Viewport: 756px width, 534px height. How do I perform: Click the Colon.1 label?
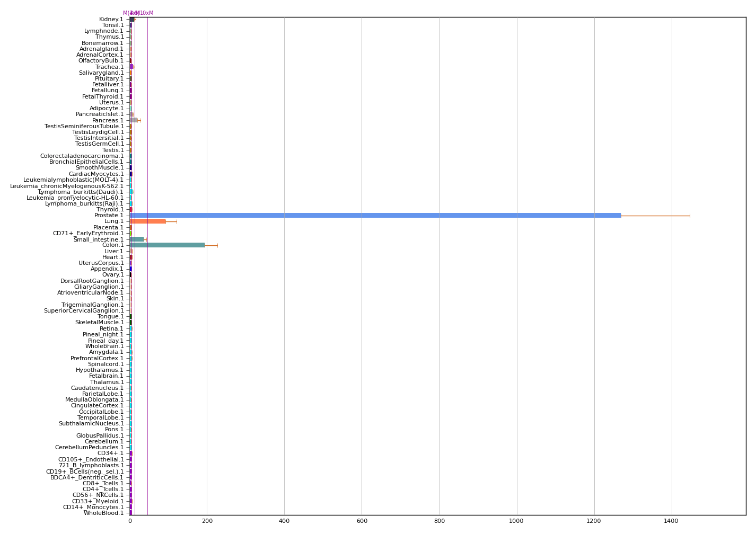113,245
